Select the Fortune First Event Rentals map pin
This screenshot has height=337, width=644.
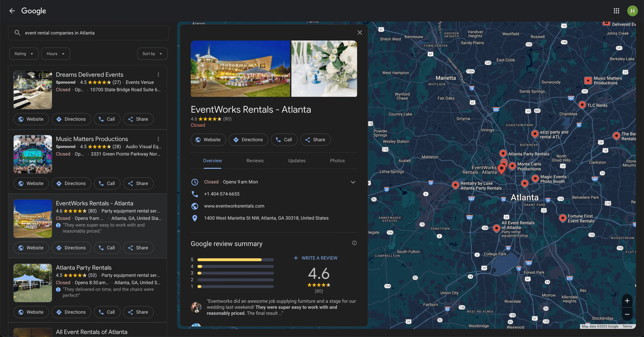(x=563, y=218)
